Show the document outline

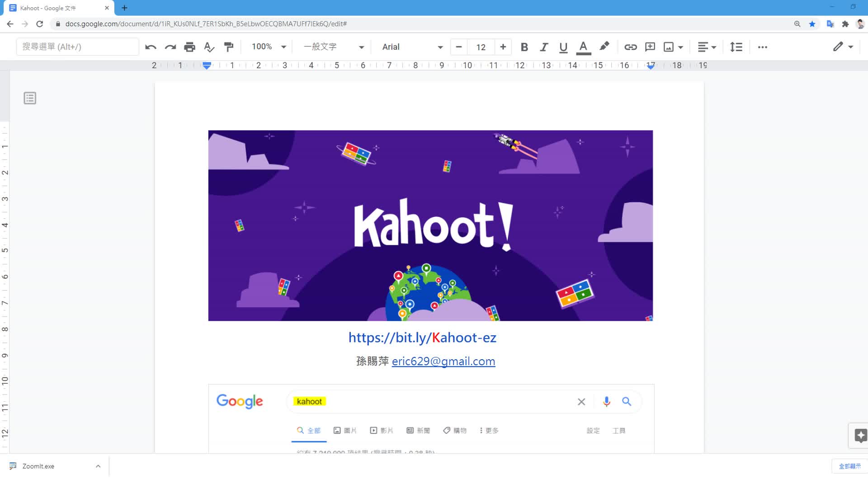pyautogui.click(x=30, y=98)
